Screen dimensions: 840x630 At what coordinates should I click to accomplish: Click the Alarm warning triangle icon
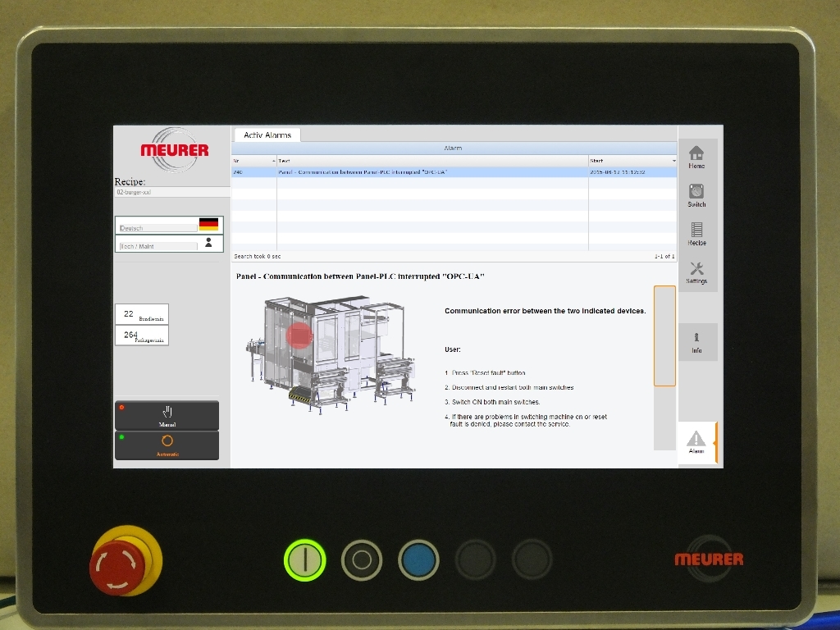tap(696, 440)
